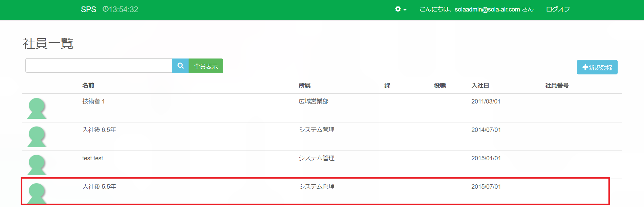644x207 pixels.
Task: Click the avatar icon for 技術者 1
Action: pyautogui.click(x=37, y=108)
